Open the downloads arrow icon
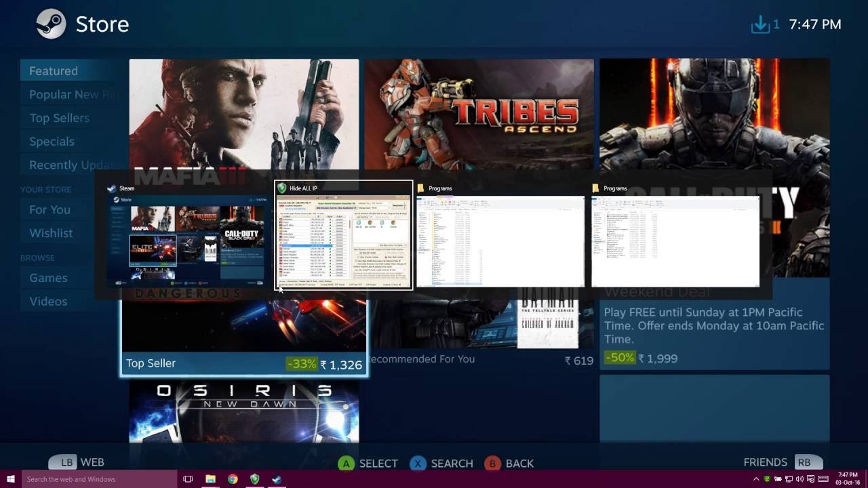This screenshot has height=488, width=868. [x=760, y=24]
